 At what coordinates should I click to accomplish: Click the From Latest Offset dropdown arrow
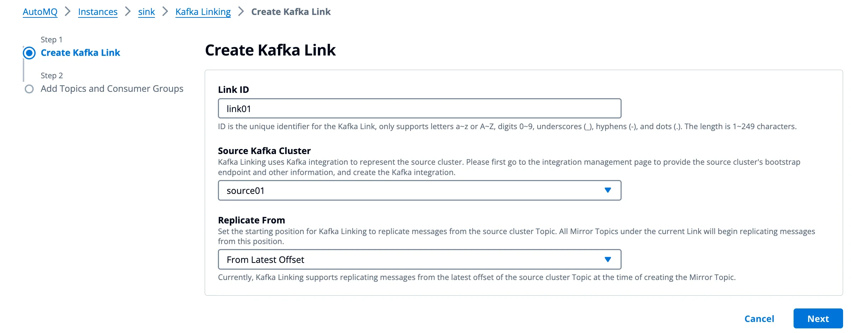coord(608,259)
